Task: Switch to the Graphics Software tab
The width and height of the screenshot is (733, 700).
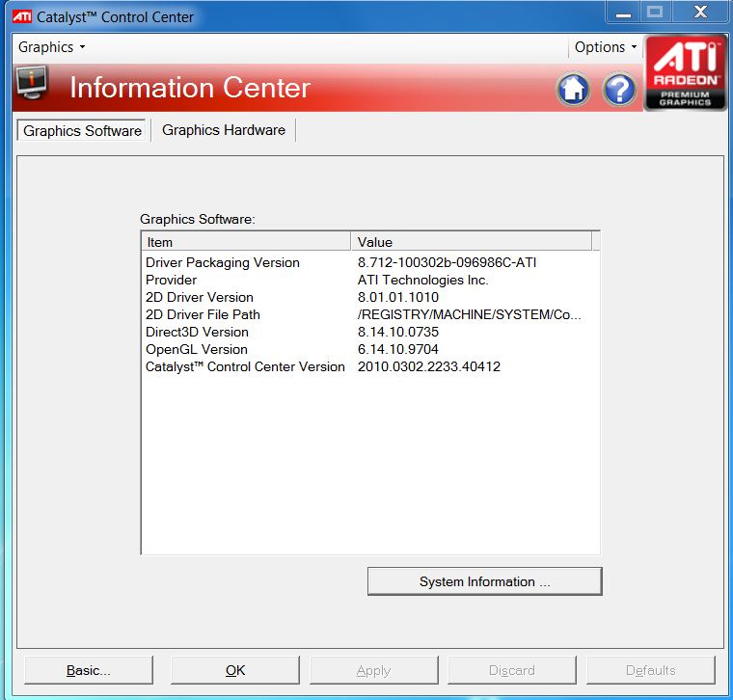Action: point(82,130)
